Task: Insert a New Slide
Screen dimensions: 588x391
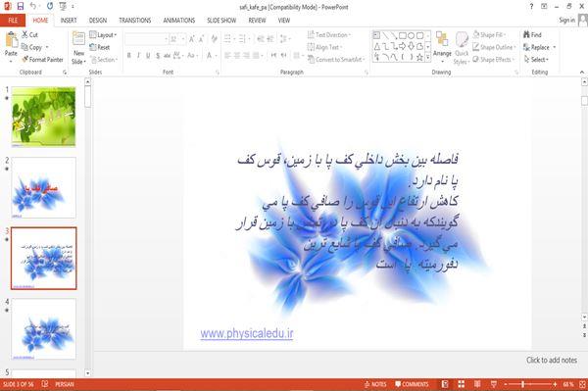Action: click(x=78, y=48)
